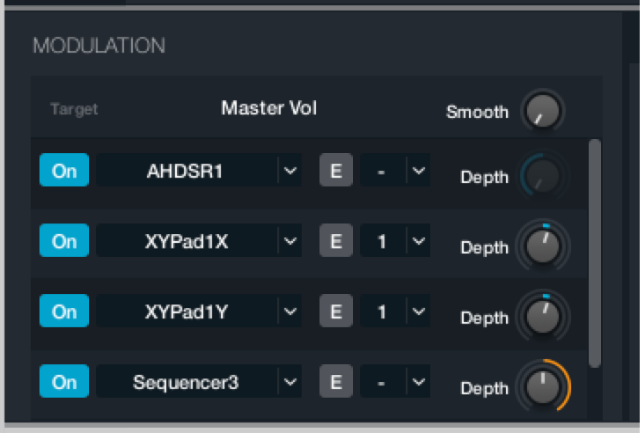640x434 pixels.
Task: Click the E button for XYPad1X
Action: point(336,241)
